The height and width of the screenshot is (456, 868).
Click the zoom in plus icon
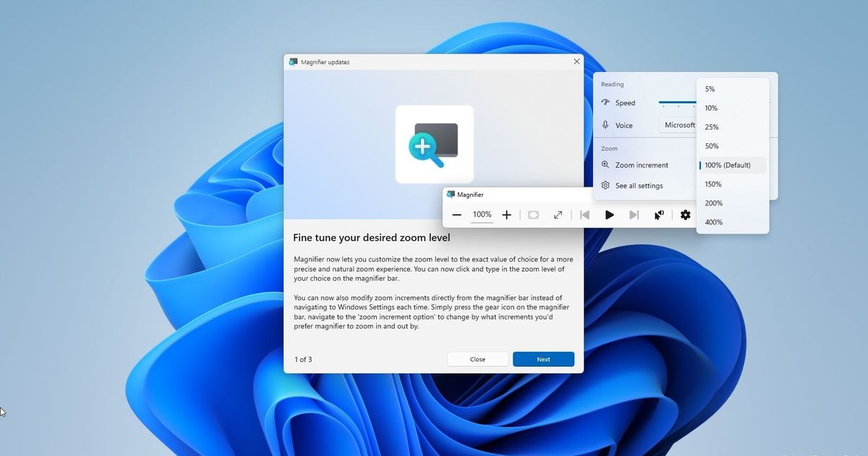tap(506, 215)
